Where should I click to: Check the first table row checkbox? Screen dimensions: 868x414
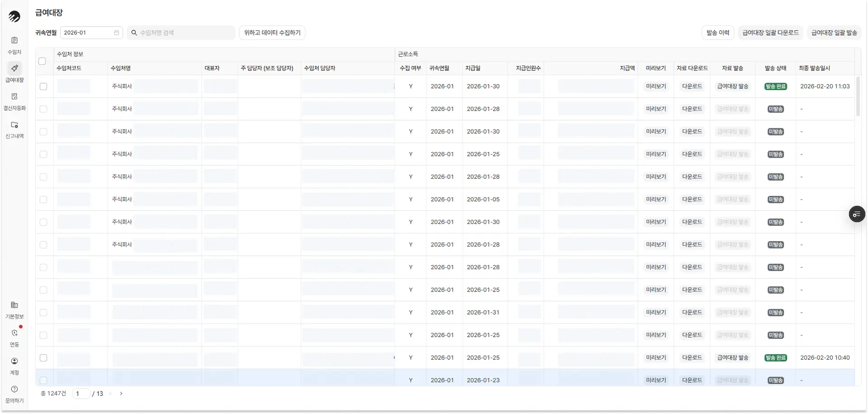pyautogui.click(x=43, y=86)
